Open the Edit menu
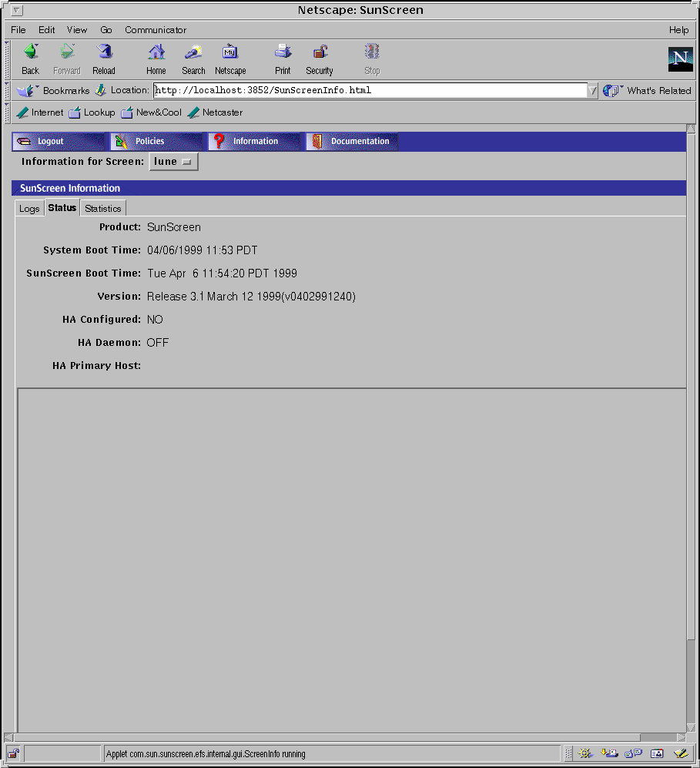The height and width of the screenshot is (768, 700). [46, 30]
